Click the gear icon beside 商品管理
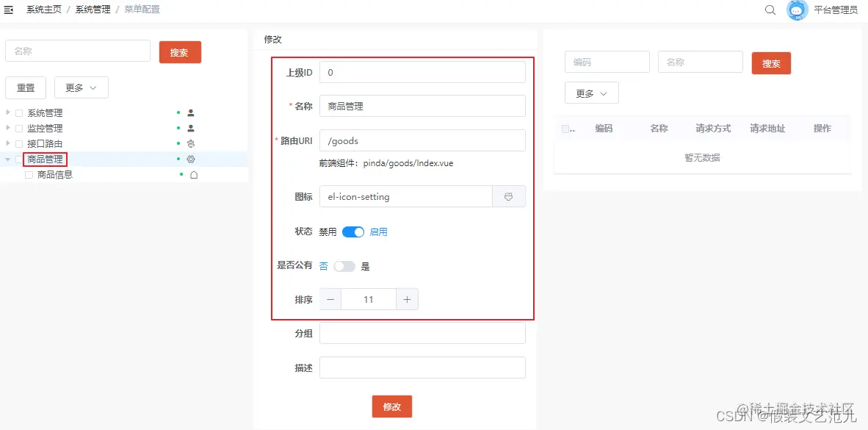 (190, 159)
